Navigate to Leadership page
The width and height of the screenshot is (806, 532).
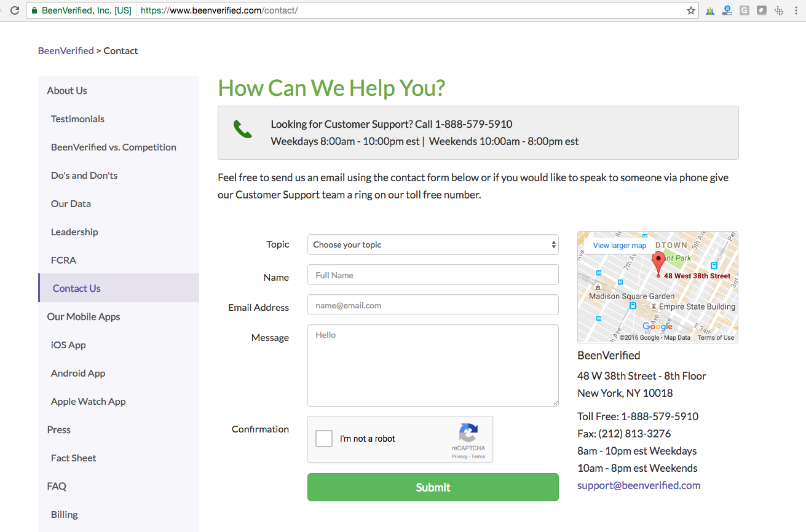(x=74, y=232)
